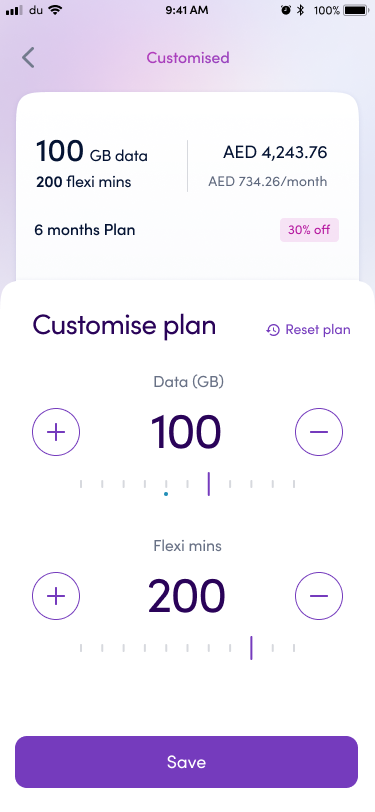Image resolution: width=375 pixels, height=812 pixels.
Task: Tap the blue dot on Data slider
Action: (166, 494)
